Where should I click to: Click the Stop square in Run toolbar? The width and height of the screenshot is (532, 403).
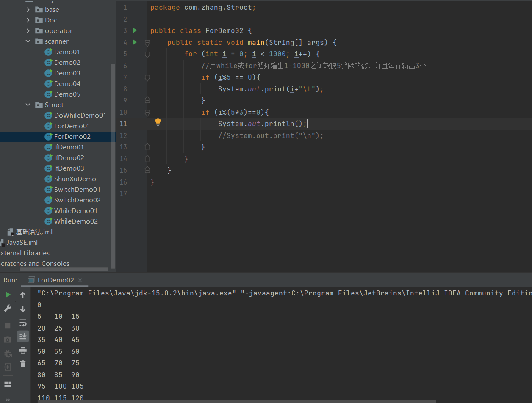[8, 326]
